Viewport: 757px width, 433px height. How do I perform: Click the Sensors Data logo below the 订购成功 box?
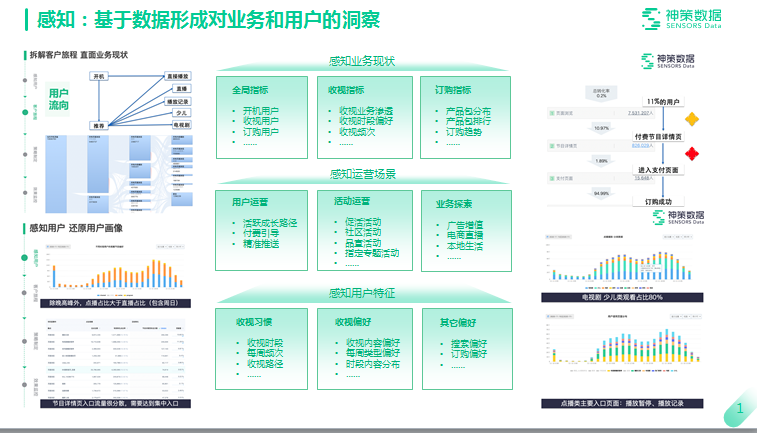[x=678, y=217]
